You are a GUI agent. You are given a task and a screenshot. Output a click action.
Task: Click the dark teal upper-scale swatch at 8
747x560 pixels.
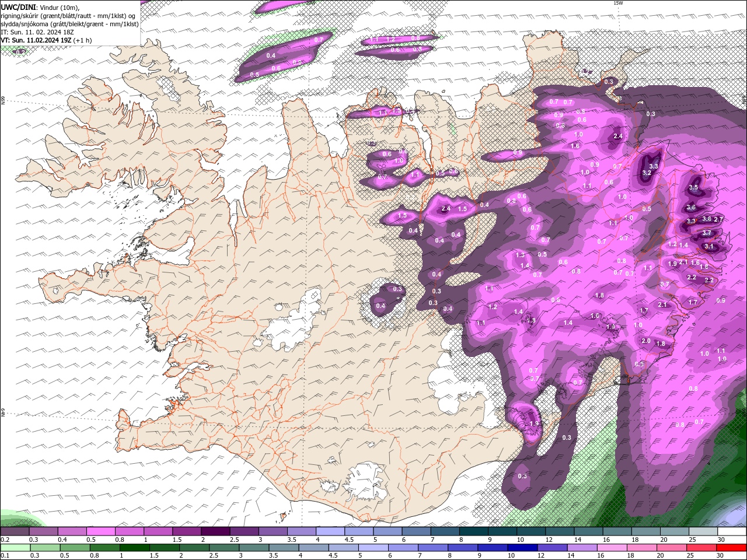click(x=474, y=531)
